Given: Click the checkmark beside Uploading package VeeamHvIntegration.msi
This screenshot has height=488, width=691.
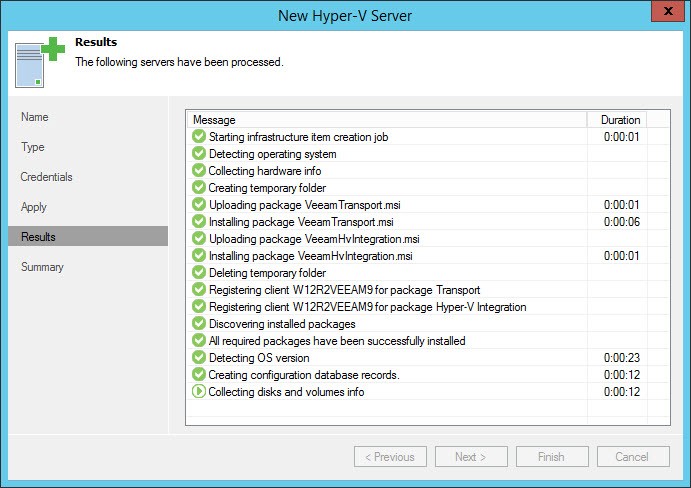Looking at the screenshot, I should [x=199, y=238].
